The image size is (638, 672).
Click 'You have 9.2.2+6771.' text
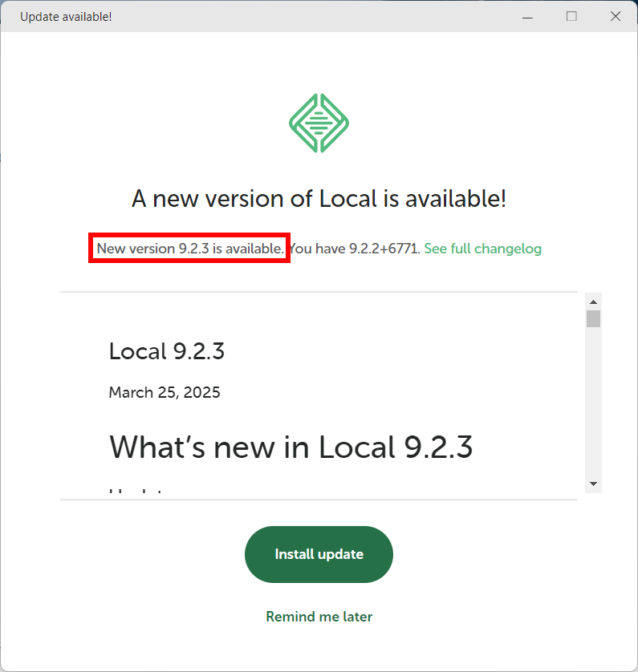point(355,249)
